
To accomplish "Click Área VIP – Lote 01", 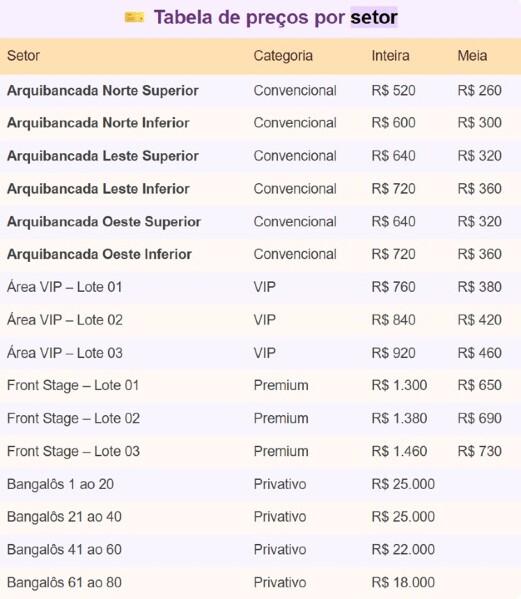I will pyautogui.click(x=65, y=287).
